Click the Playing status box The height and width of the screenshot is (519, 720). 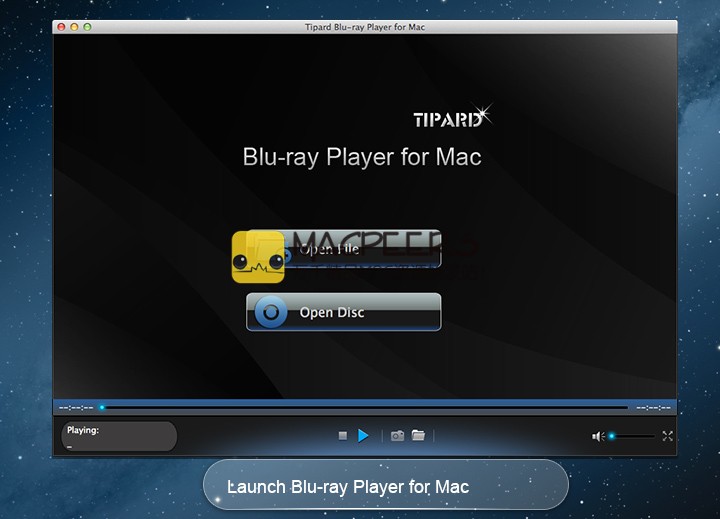[x=119, y=436]
